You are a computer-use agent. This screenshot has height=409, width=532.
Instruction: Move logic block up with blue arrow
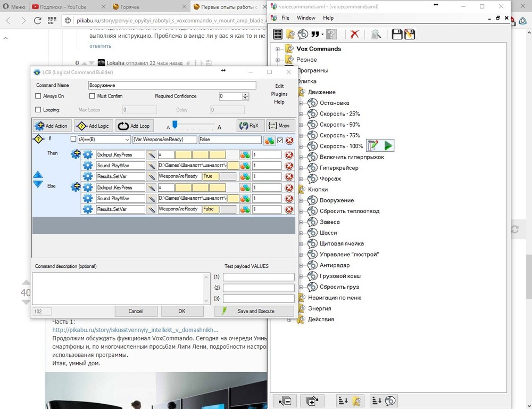click(x=38, y=175)
